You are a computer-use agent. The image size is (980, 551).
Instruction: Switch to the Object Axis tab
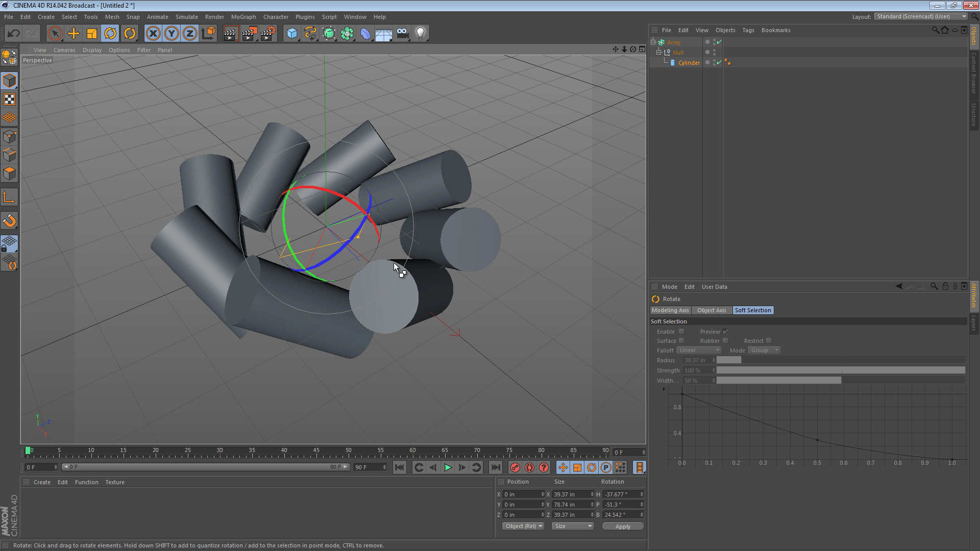tap(711, 310)
